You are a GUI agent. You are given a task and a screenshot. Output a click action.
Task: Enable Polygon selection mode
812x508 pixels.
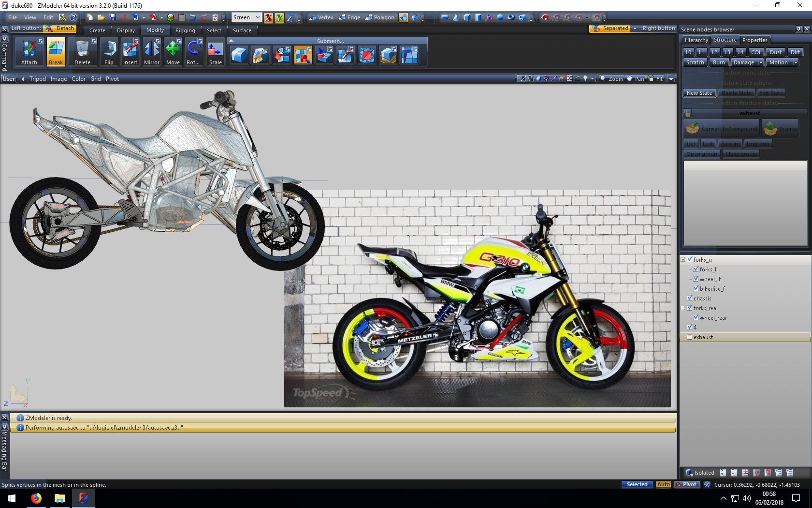coord(380,17)
